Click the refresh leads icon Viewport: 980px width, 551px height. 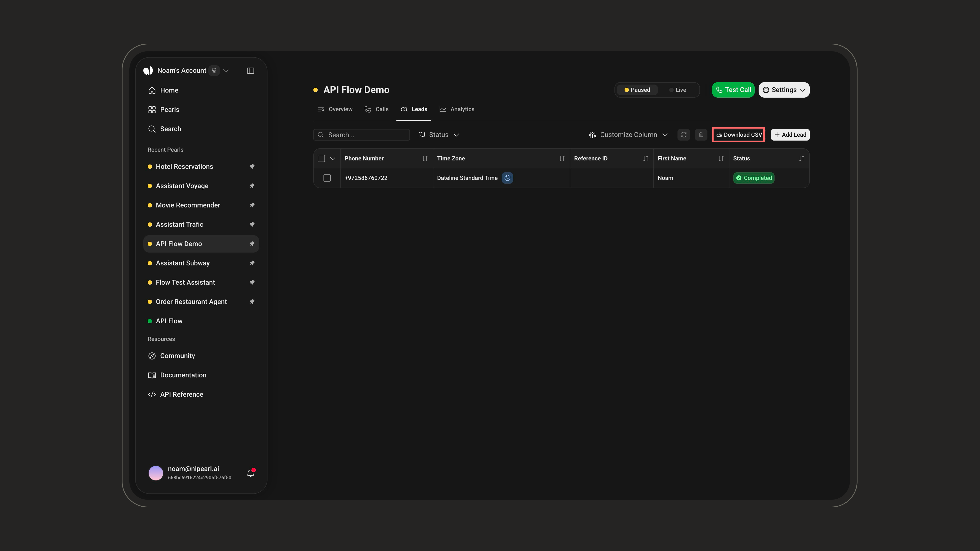684,135
